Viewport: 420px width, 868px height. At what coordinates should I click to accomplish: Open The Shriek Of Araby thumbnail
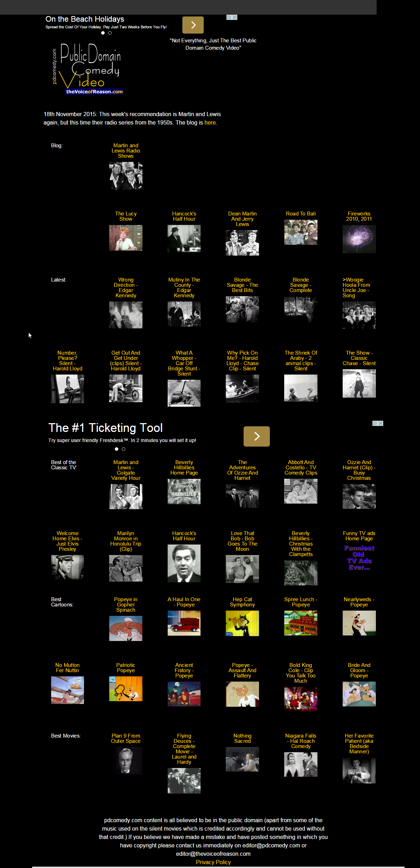point(301,388)
